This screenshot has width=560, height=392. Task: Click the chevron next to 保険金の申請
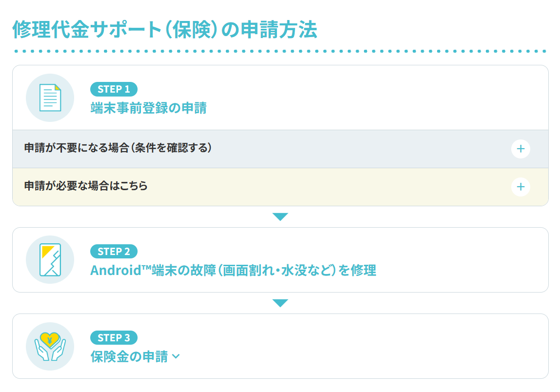tap(176, 357)
